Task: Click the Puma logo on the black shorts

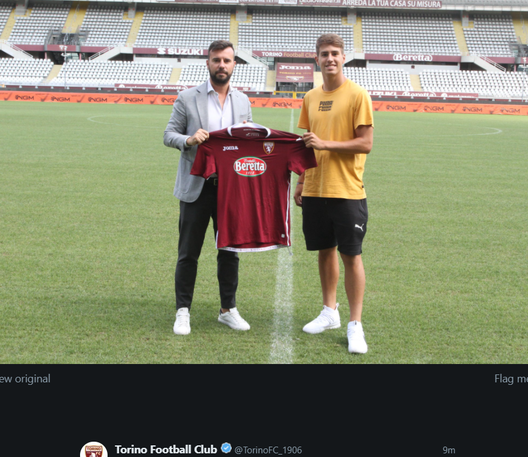Action: [x=359, y=227]
